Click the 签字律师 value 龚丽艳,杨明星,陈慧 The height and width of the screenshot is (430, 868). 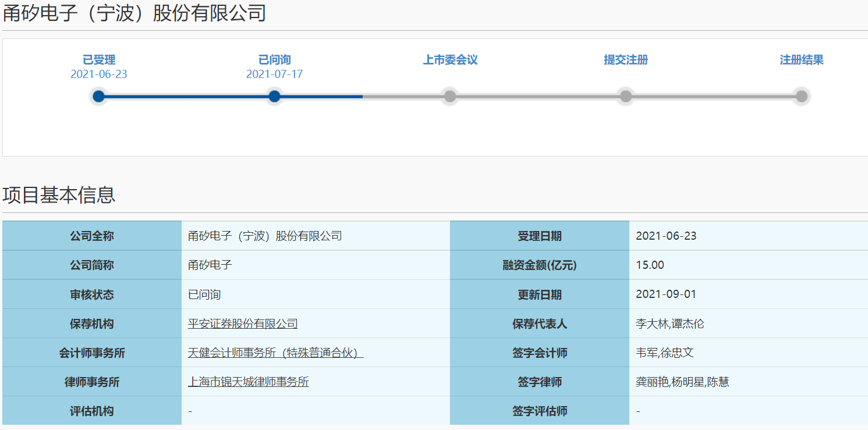[x=682, y=382]
